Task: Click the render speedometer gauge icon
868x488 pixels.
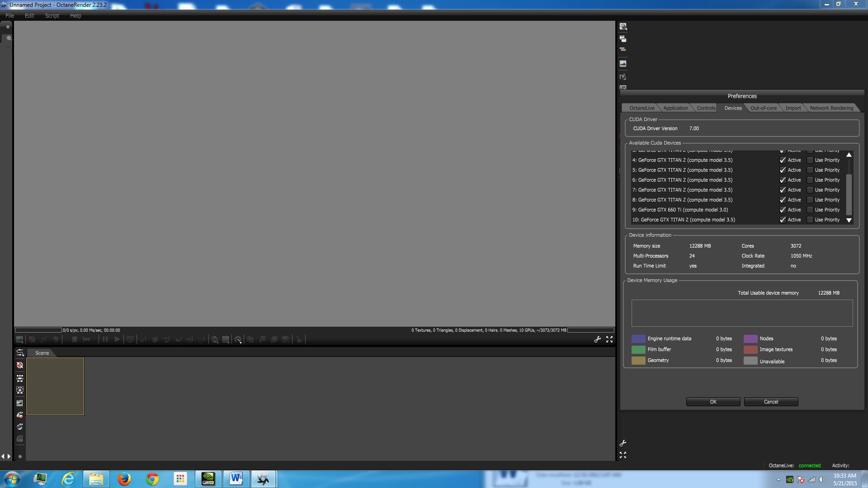Action: tap(238, 339)
